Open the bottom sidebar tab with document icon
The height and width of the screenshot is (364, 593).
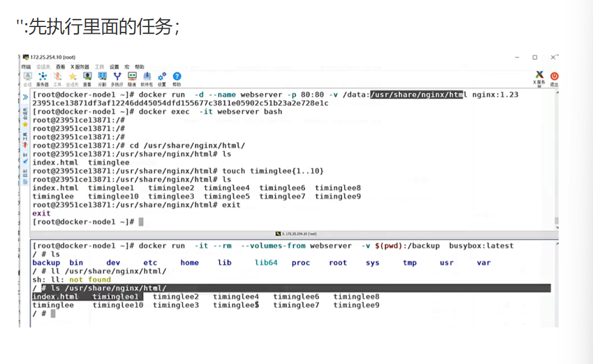25,177
